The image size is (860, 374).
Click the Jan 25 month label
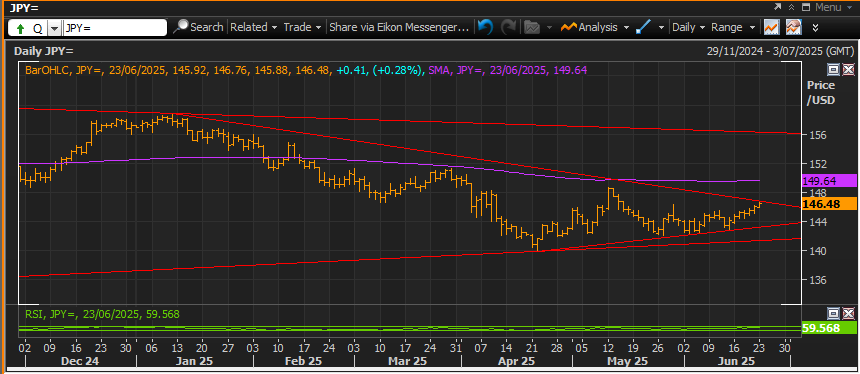(194, 361)
